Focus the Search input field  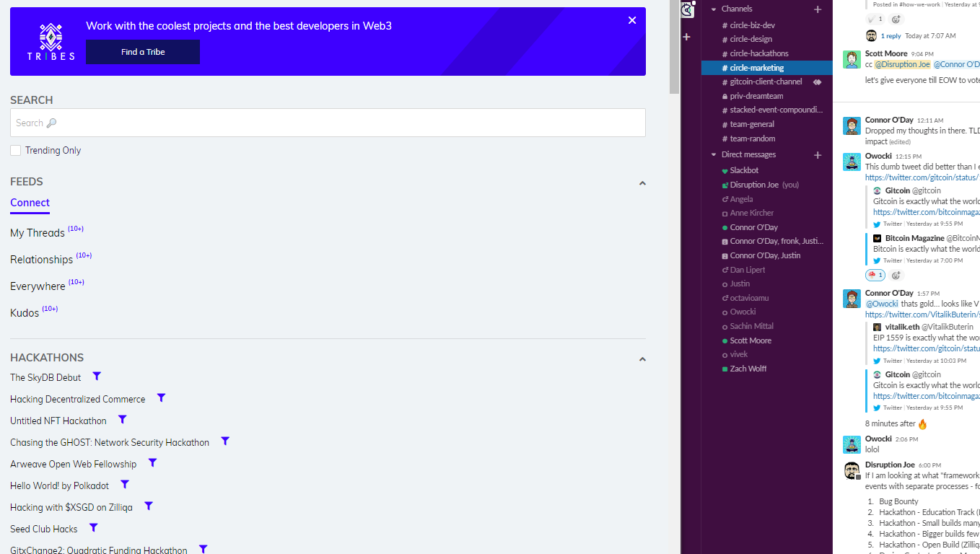coord(328,123)
